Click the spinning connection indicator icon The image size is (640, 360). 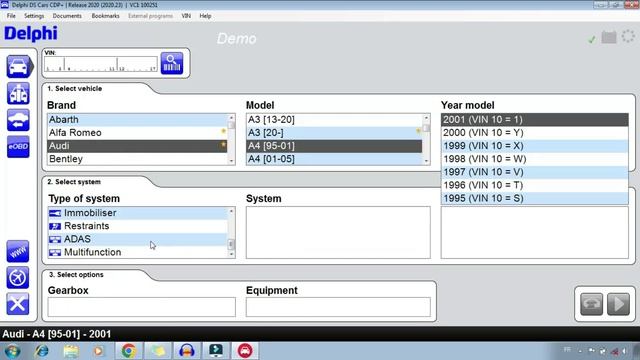(x=628, y=37)
